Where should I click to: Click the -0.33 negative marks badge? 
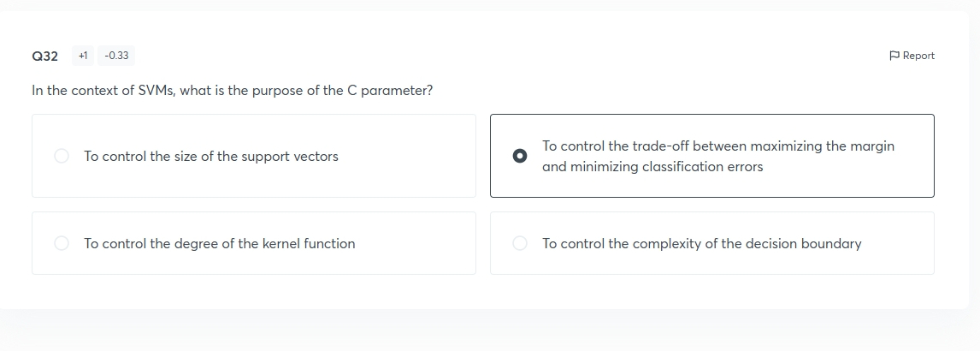tap(116, 56)
